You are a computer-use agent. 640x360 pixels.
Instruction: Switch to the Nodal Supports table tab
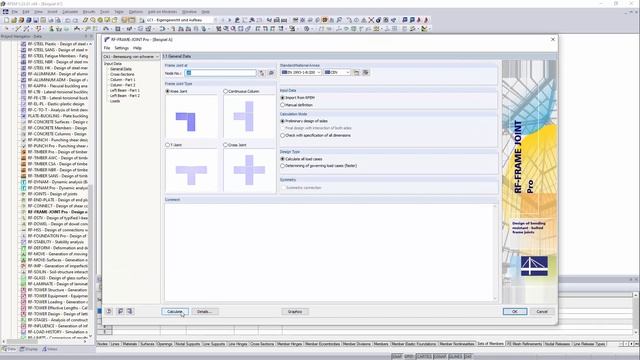(188, 344)
